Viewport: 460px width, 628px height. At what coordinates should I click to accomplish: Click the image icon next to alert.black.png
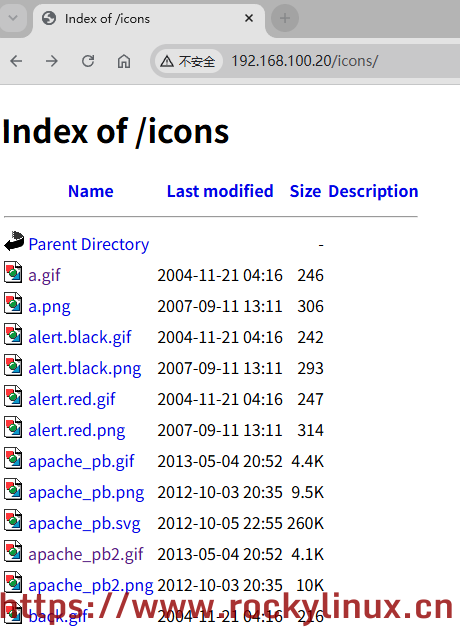(x=13, y=365)
